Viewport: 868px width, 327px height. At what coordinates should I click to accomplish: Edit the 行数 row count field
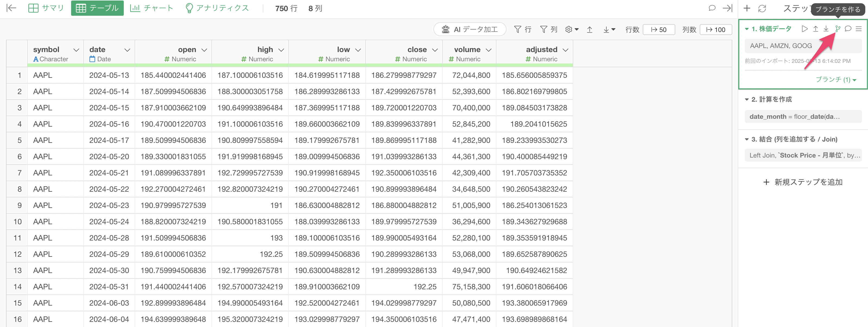pyautogui.click(x=659, y=29)
